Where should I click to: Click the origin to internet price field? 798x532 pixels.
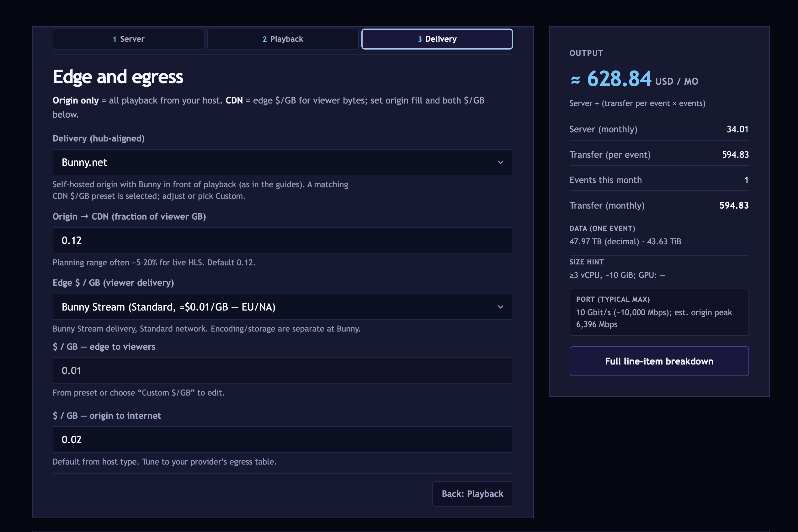point(282,439)
